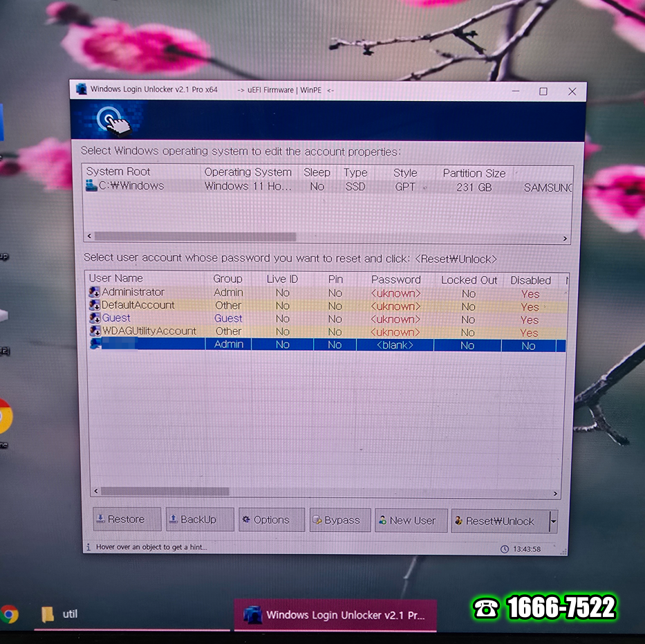Select the Administrator user row
This screenshot has width=645, height=644.
click(327, 293)
